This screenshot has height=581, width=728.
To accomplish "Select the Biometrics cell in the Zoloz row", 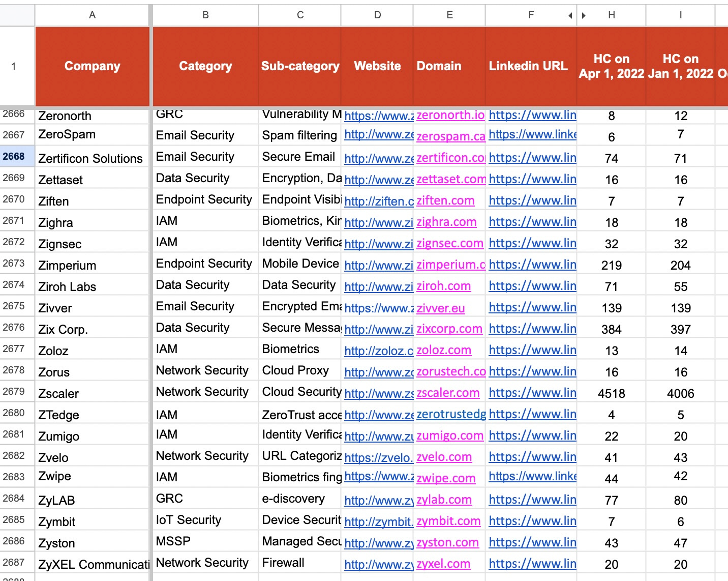I will tap(300, 348).
